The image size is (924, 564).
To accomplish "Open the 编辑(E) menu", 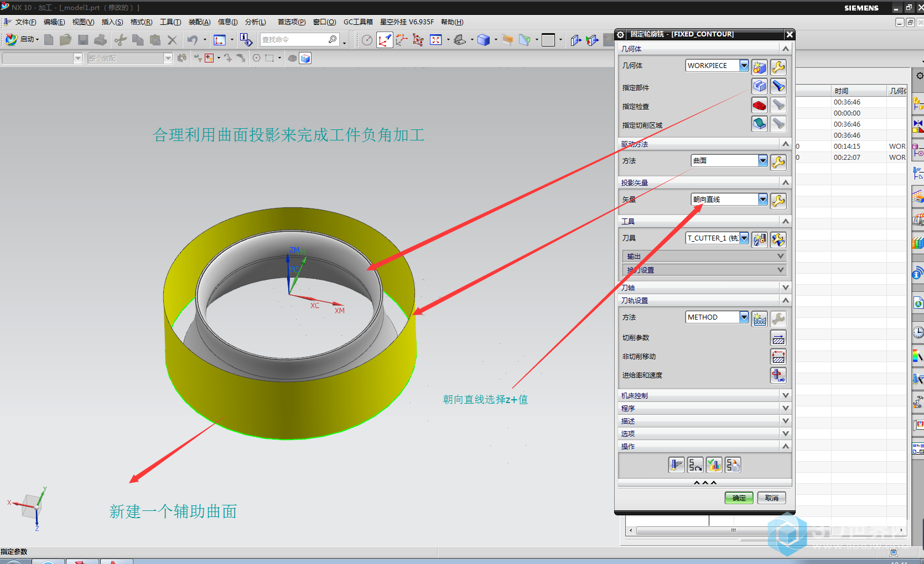I will pos(54,22).
